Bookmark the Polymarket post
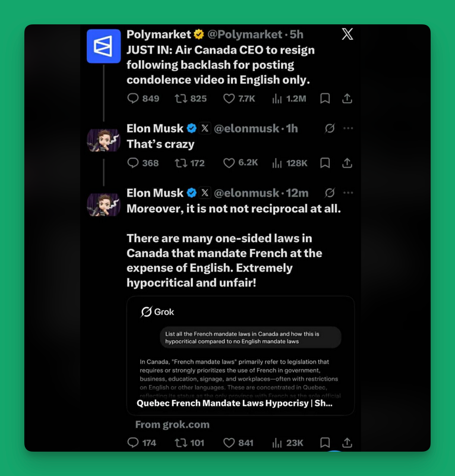The width and height of the screenshot is (455, 476). click(x=325, y=99)
